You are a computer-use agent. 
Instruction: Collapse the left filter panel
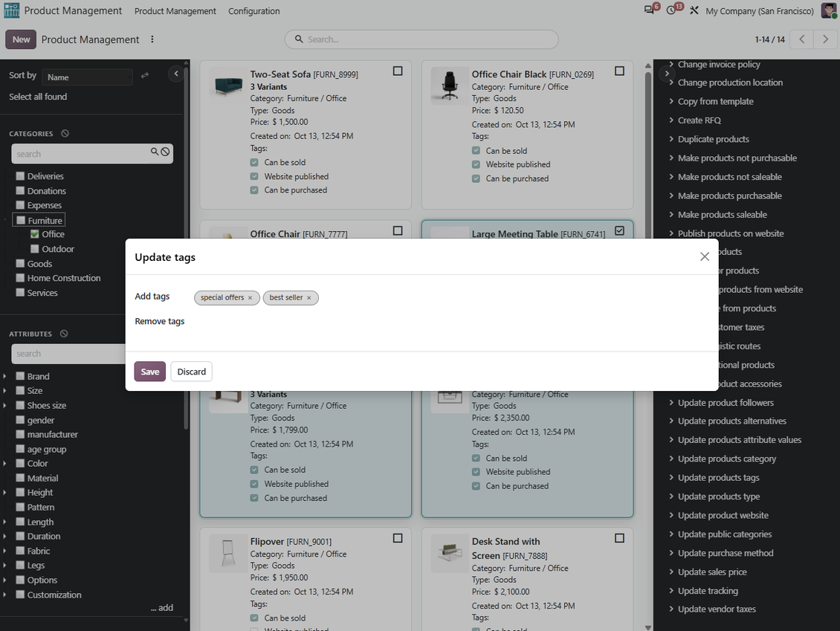175,74
